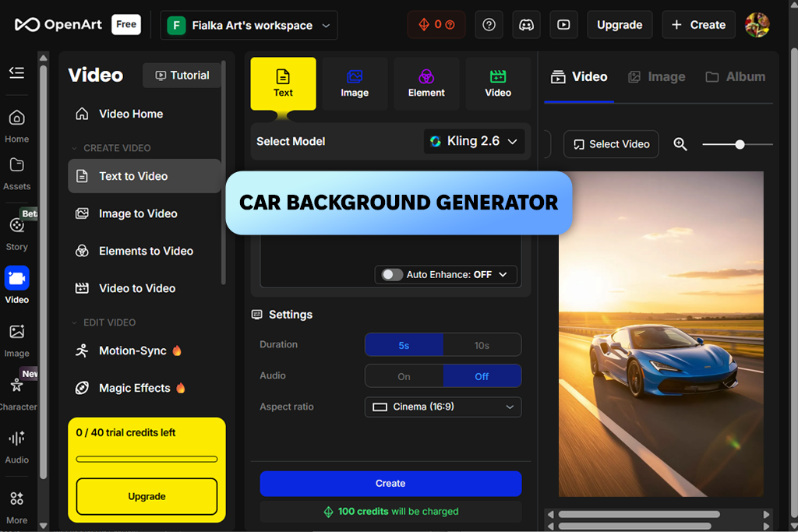This screenshot has width=798, height=532.
Task: Click the zoom magnifier icon
Action: coord(680,144)
